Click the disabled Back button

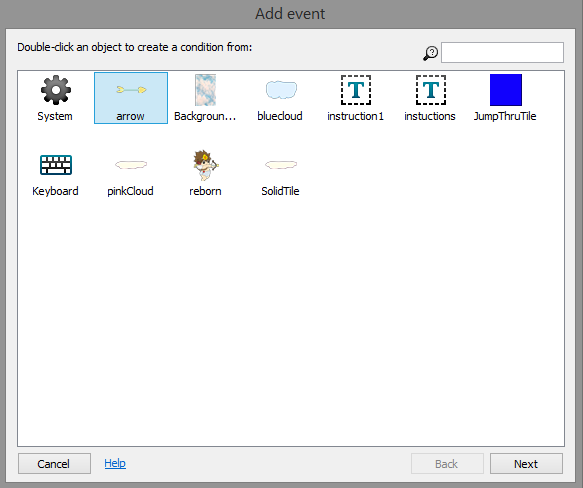[447, 463]
